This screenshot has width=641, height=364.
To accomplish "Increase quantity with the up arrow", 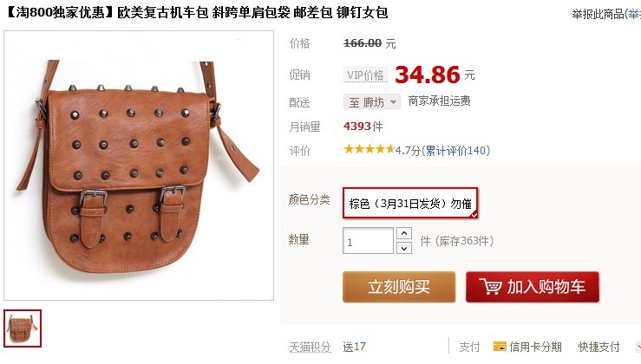I will click(404, 233).
